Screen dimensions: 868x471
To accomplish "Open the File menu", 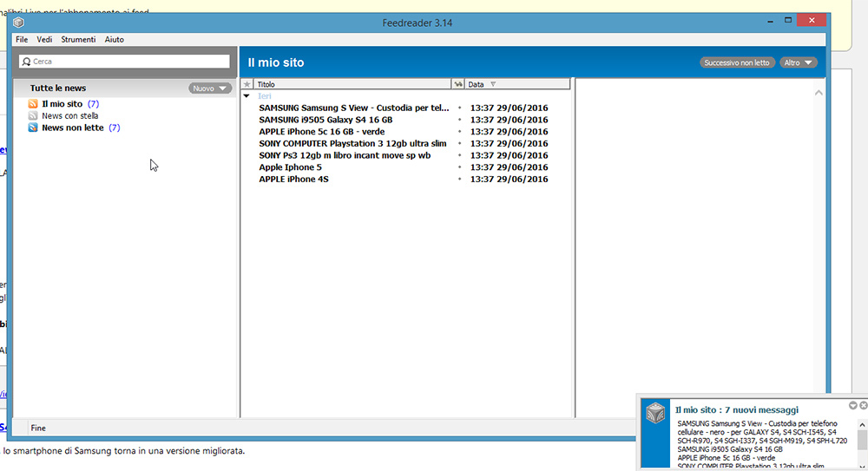I will pos(22,39).
